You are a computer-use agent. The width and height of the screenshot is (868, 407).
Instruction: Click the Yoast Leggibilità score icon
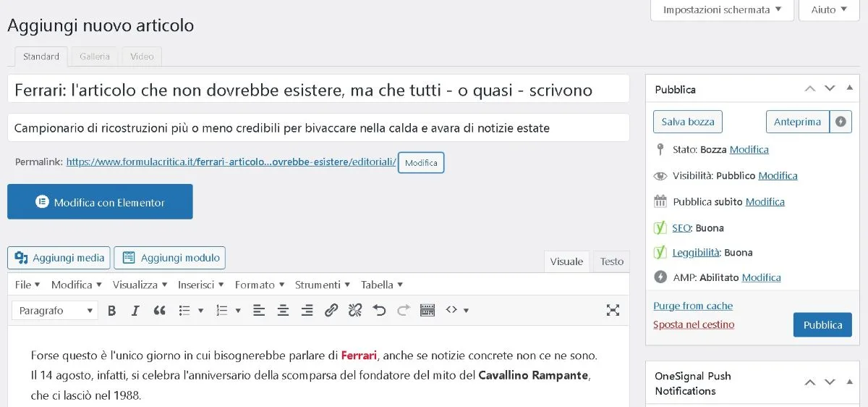coord(660,252)
